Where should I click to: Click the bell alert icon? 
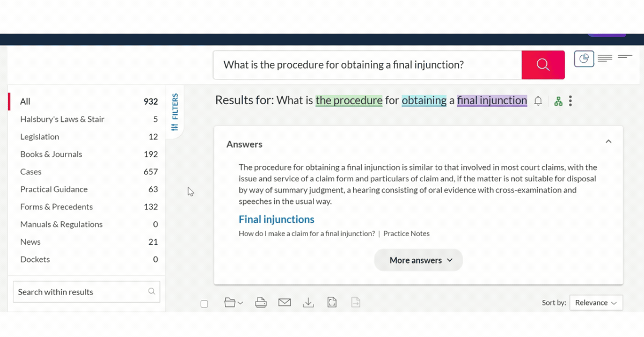point(538,101)
